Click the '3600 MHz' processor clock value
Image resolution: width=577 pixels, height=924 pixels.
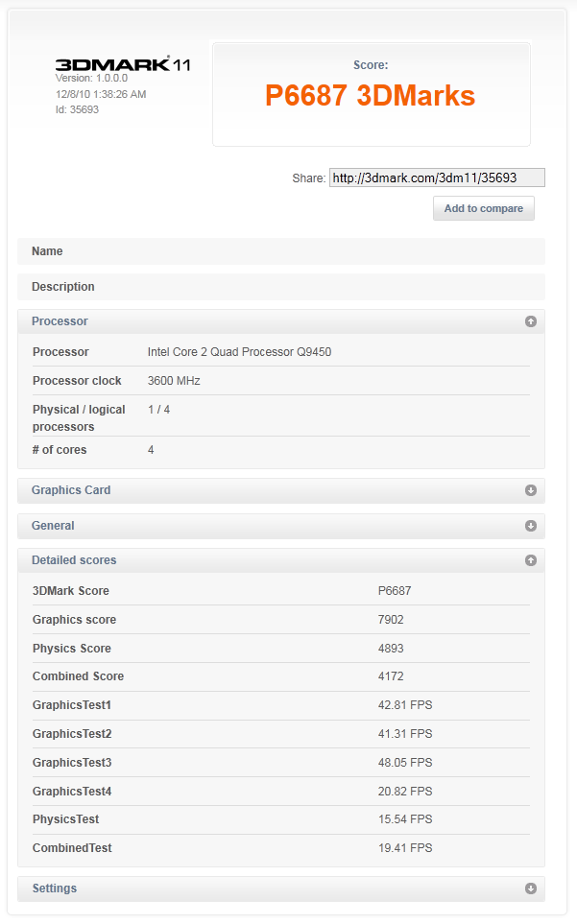[174, 381]
